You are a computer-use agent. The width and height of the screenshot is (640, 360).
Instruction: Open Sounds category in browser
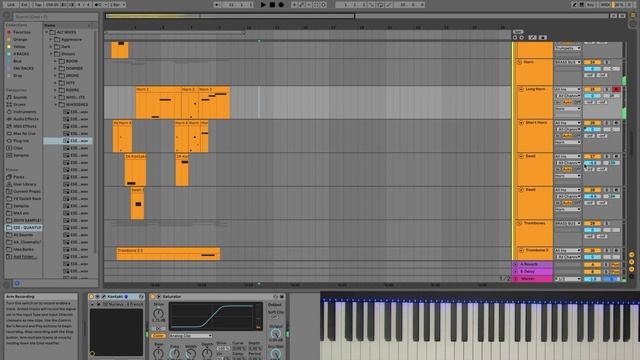click(x=20, y=97)
